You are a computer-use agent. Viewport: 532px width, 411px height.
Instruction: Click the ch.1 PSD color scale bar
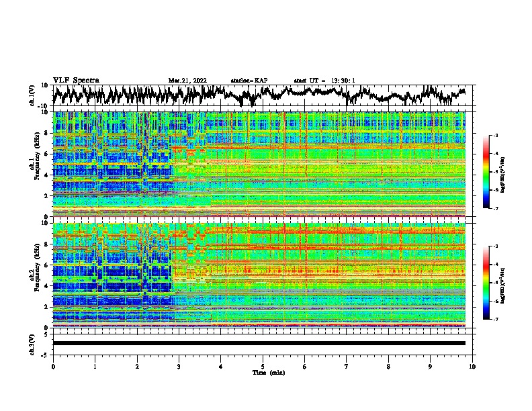[486, 172]
